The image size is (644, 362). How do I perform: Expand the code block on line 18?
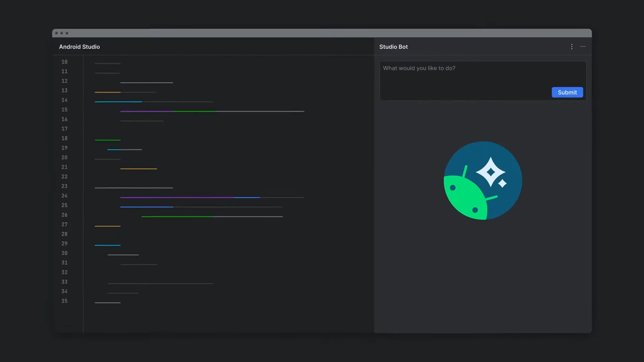(x=107, y=140)
